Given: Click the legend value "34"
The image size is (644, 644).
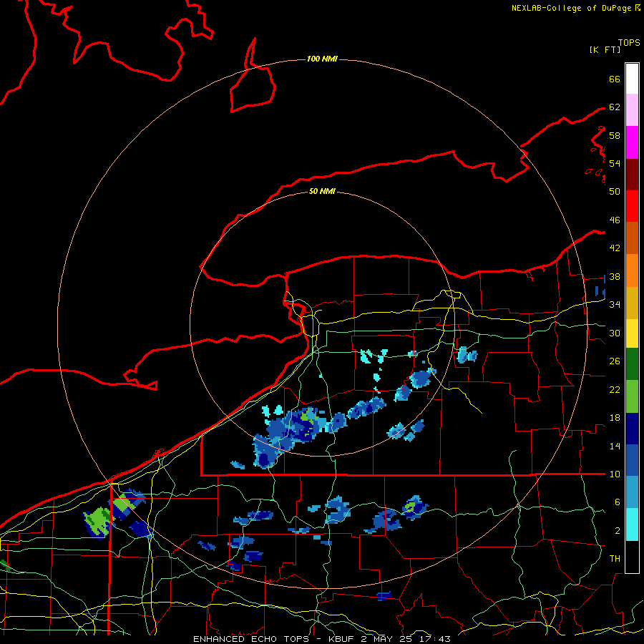Looking at the screenshot, I should [x=615, y=304].
